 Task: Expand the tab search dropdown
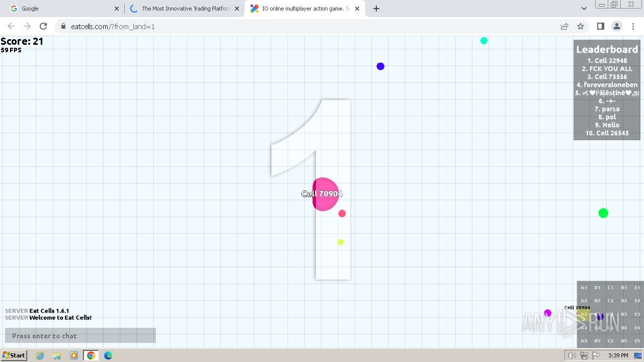click(x=584, y=9)
